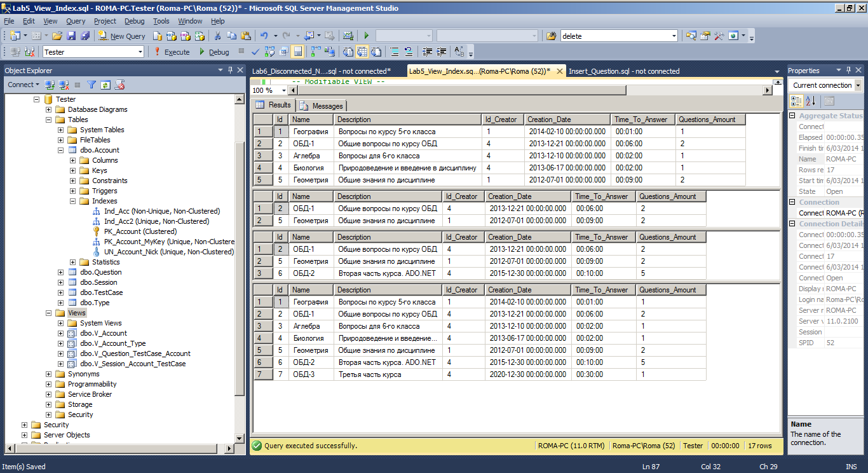Click the Id_Creator column header in the first grid
This screenshot has height=473, width=868.
coord(503,120)
